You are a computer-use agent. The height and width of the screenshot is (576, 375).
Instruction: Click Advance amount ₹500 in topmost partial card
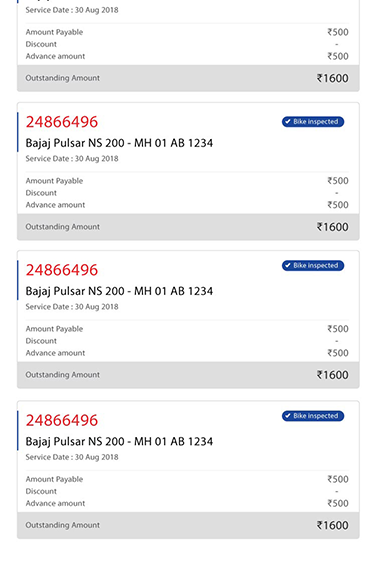tap(187, 56)
